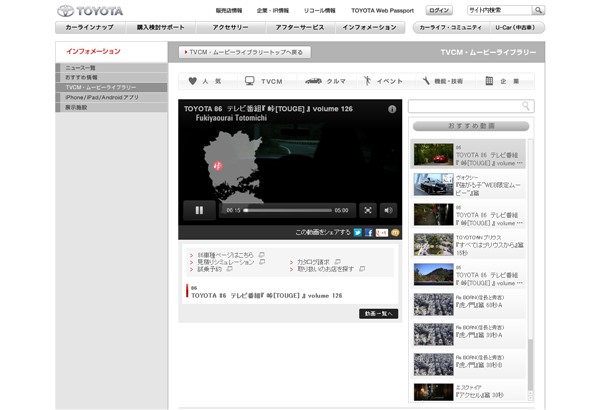Open the アフターサービス menu
The height and width of the screenshot is (410, 600).
(x=300, y=28)
